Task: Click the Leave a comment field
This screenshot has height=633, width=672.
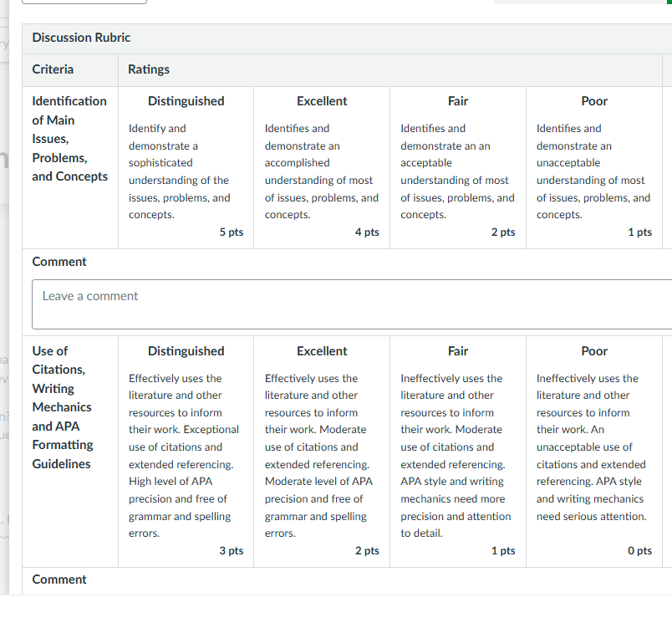Action: pyautogui.click(x=352, y=304)
